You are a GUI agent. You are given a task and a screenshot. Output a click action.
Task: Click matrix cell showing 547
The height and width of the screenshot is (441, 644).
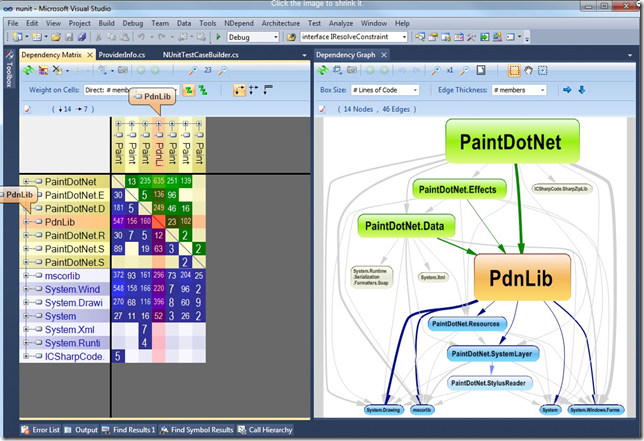coord(118,222)
